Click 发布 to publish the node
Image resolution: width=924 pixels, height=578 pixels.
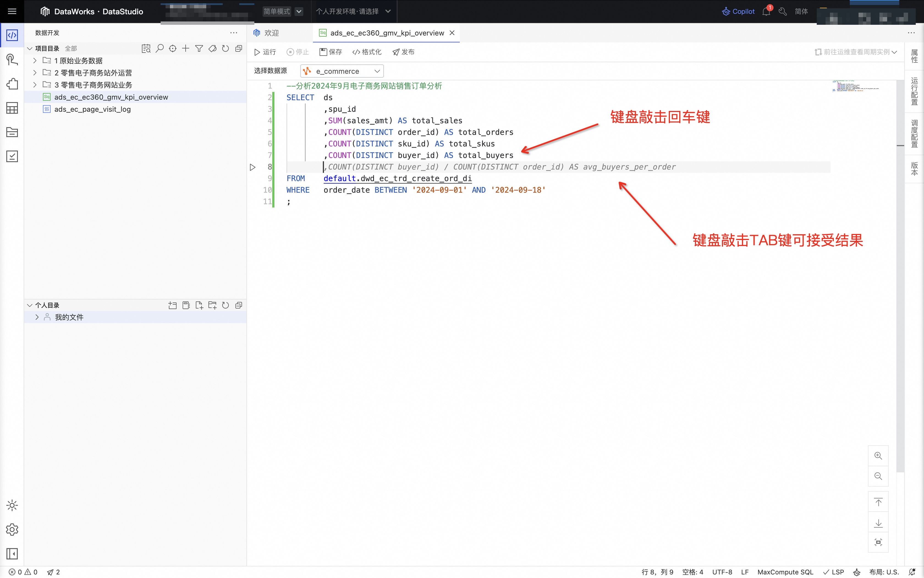point(403,52)
